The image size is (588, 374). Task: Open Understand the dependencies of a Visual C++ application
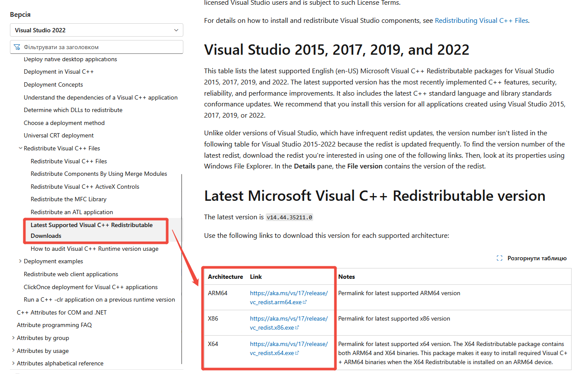click(x=101, y=97)
